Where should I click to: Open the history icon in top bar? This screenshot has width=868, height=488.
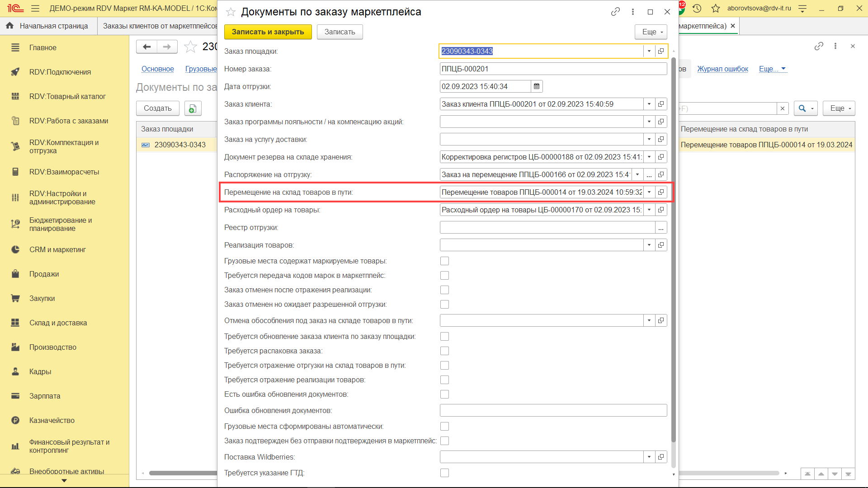click(697, 8)
